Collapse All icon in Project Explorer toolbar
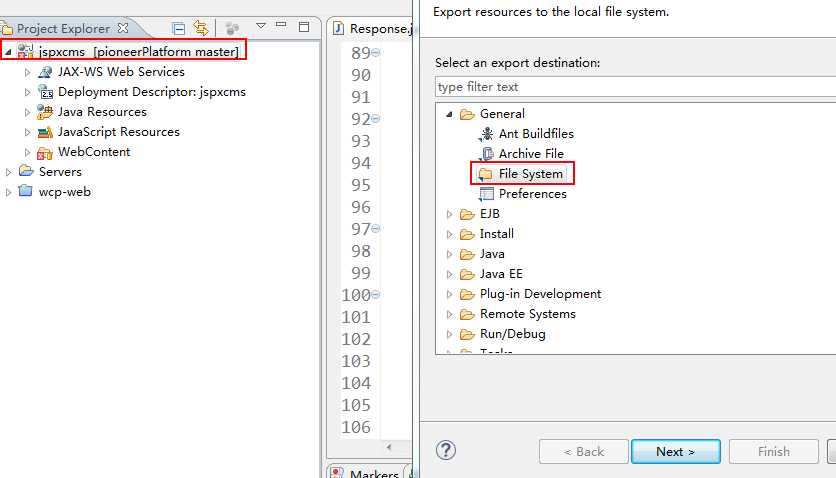Image resolution: width=836 pixels, height=478 pixels. click(179, 28)
